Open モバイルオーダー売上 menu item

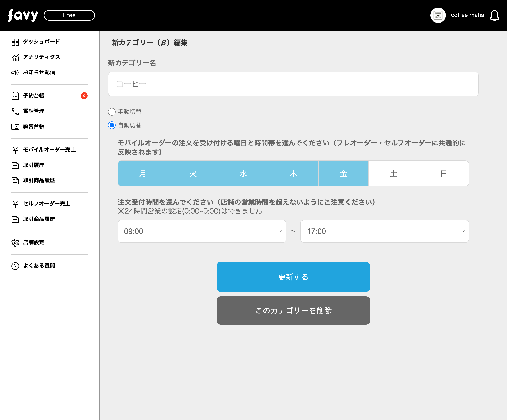(49, 150)
